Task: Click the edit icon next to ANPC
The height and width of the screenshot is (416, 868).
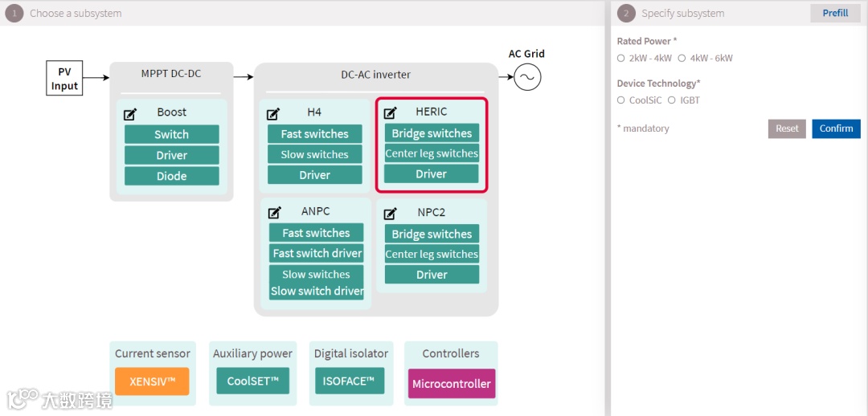Action: pos(275,213)
